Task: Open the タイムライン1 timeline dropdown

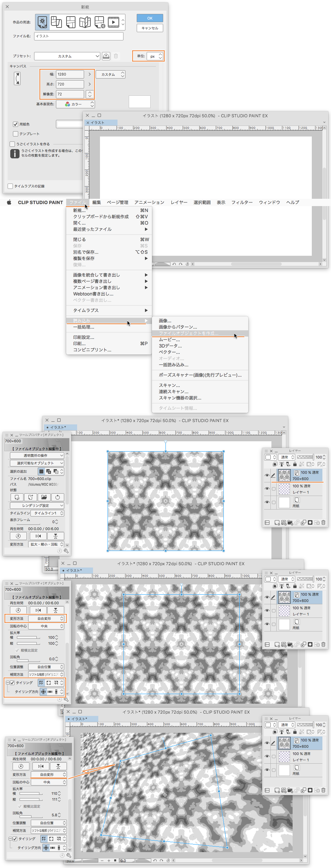Action: pos(47,513)
